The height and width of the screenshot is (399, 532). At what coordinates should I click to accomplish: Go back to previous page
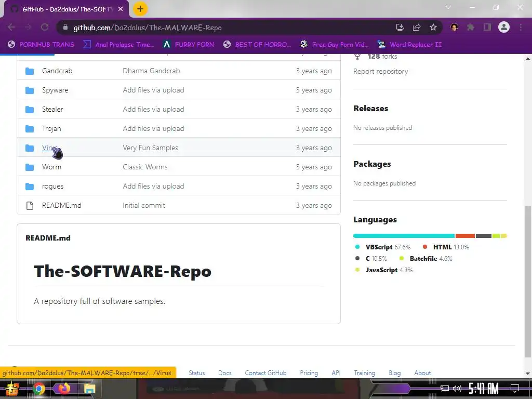(11, 27)
